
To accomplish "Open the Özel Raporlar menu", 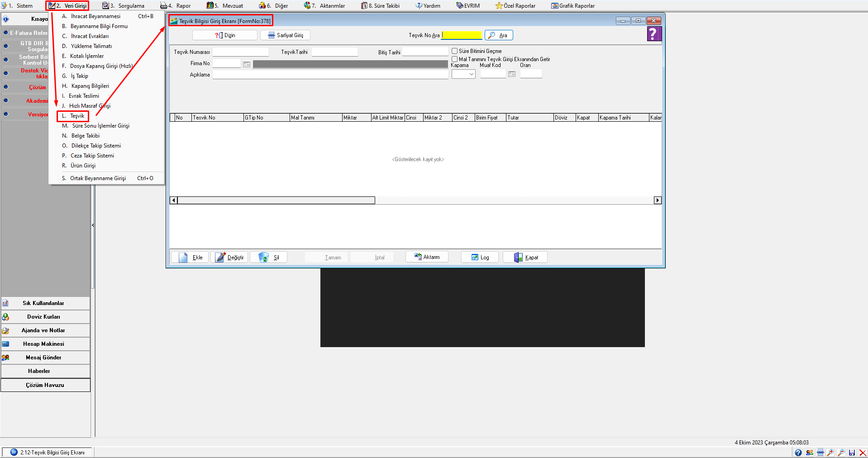I will [x=515, y=6].
